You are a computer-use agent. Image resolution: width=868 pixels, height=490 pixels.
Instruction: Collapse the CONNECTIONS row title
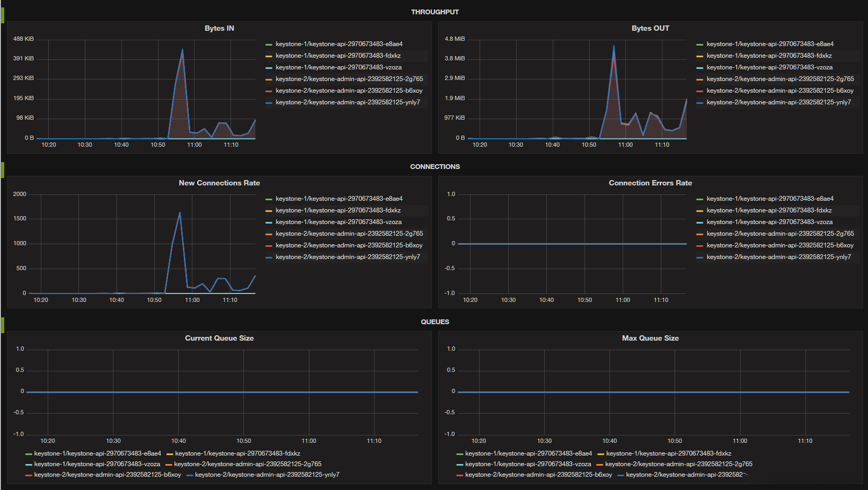pos(435,166)
